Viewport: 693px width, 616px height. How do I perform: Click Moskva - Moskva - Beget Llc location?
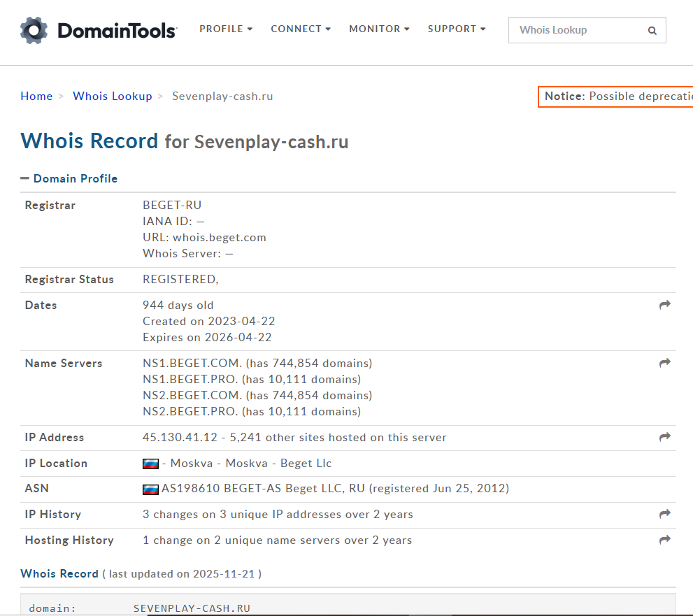pos(250,463)
